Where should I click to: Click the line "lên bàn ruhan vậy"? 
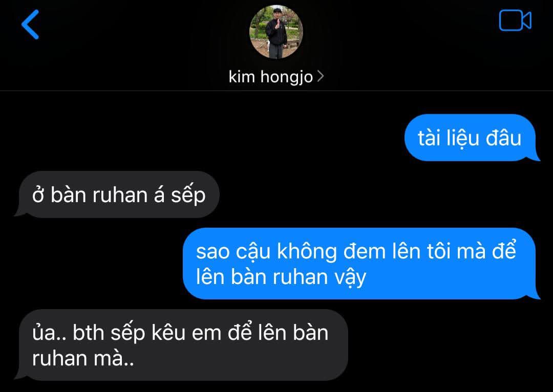pos(281,277)
